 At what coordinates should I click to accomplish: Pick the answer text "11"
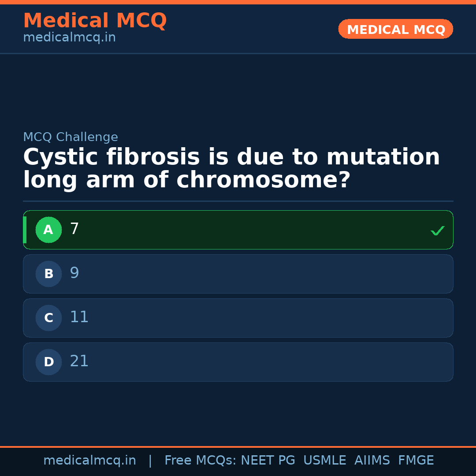pos(79,317)
